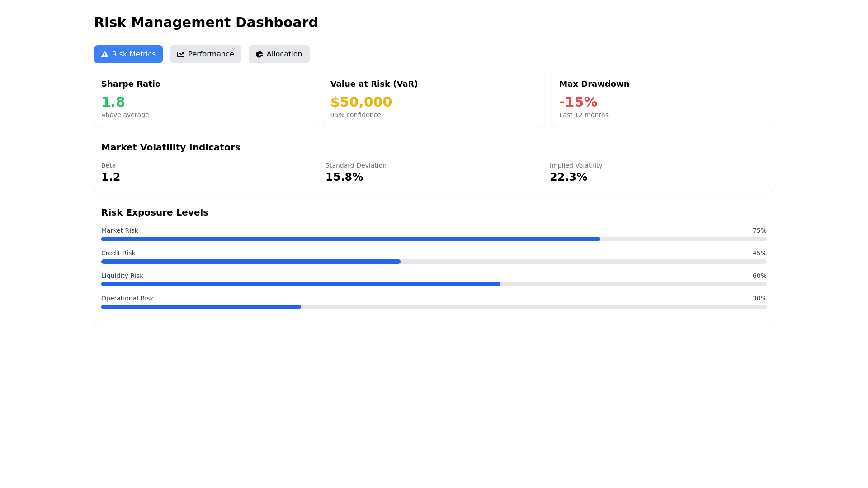Click the Standard Deviation 15.8% value
This screenshot has height=488, width=868.
(x=344, y=177)
